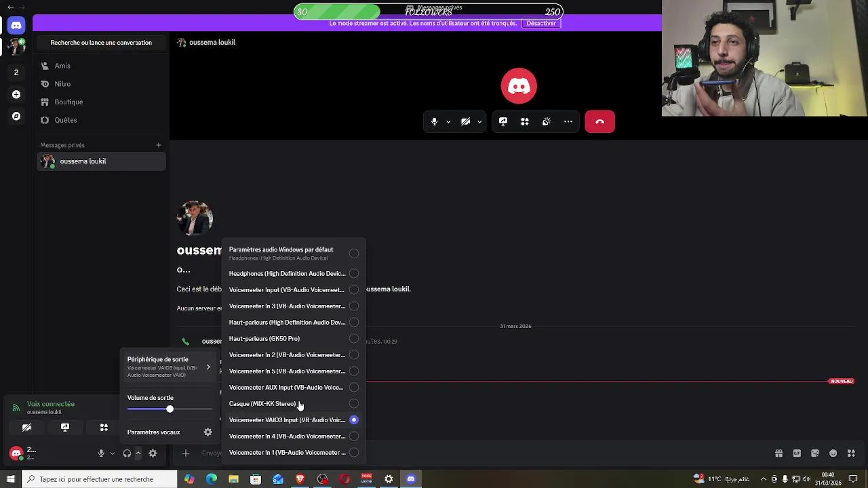Screen dimensions: 868x488
Task: Click the search or start conversation field
Action: pos(101,43)
